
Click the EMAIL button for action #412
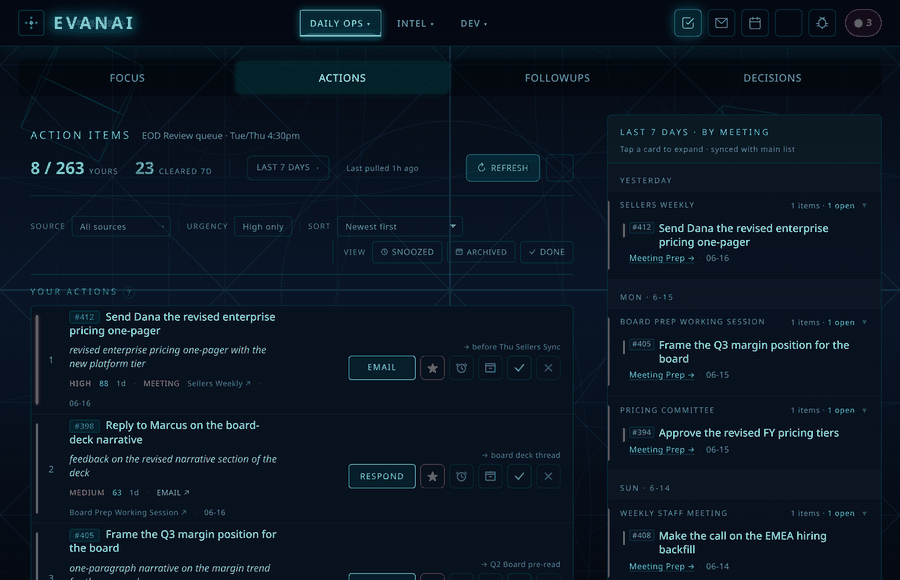tap(382, 368)
